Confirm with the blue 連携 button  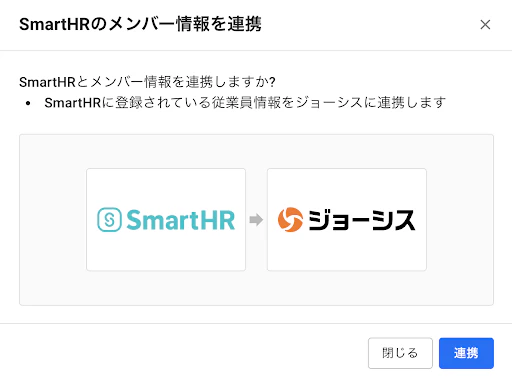tap(466, 353)
